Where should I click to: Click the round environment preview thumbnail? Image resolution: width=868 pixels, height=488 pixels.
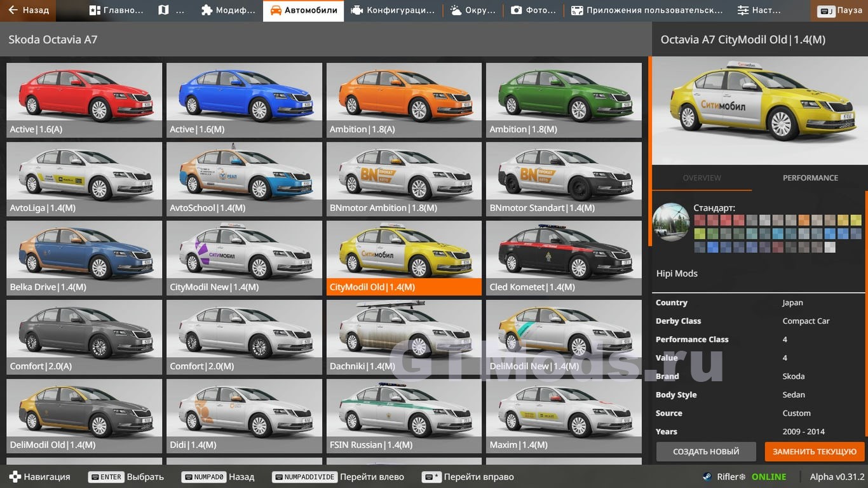coord(671,222)
